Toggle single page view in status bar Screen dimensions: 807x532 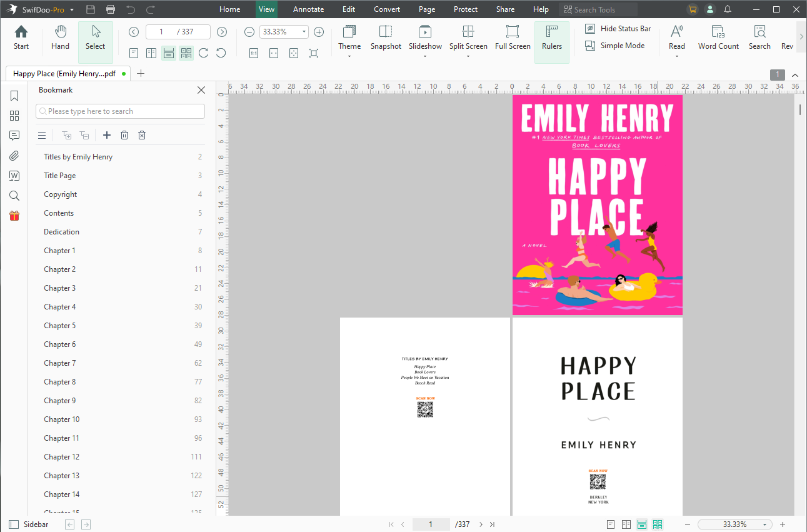coord(611,524)
